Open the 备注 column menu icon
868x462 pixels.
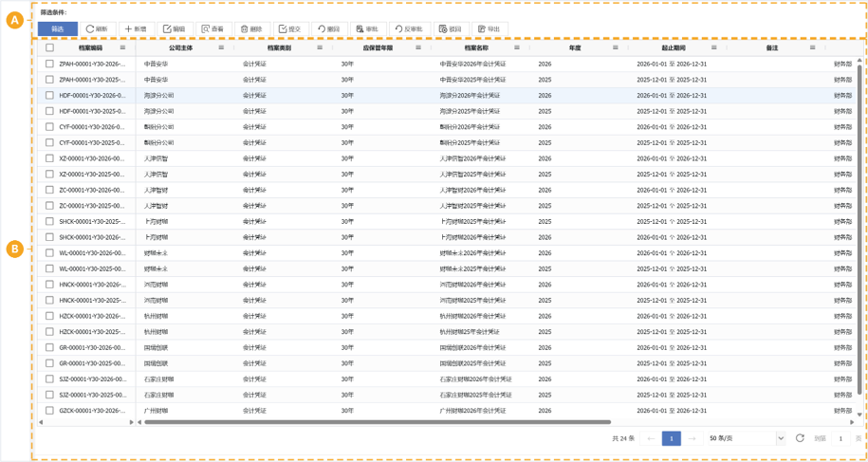[813, 47]
